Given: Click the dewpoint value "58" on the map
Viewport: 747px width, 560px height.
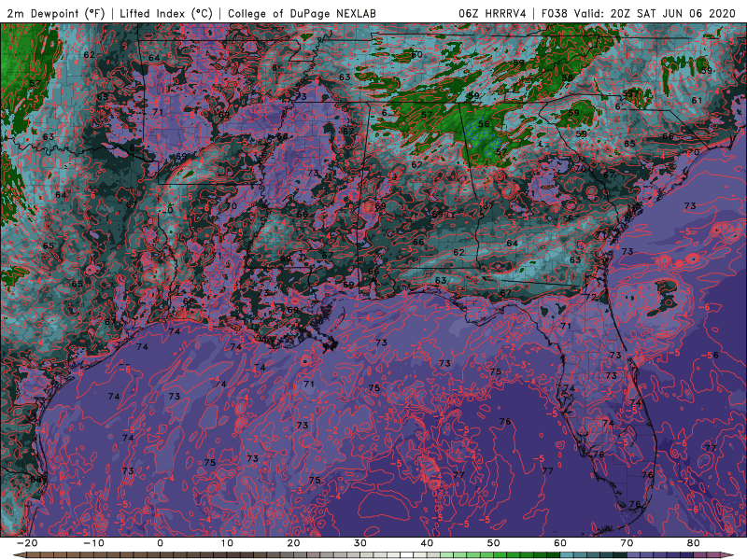Looking at the screenshot, I should 567,77.
